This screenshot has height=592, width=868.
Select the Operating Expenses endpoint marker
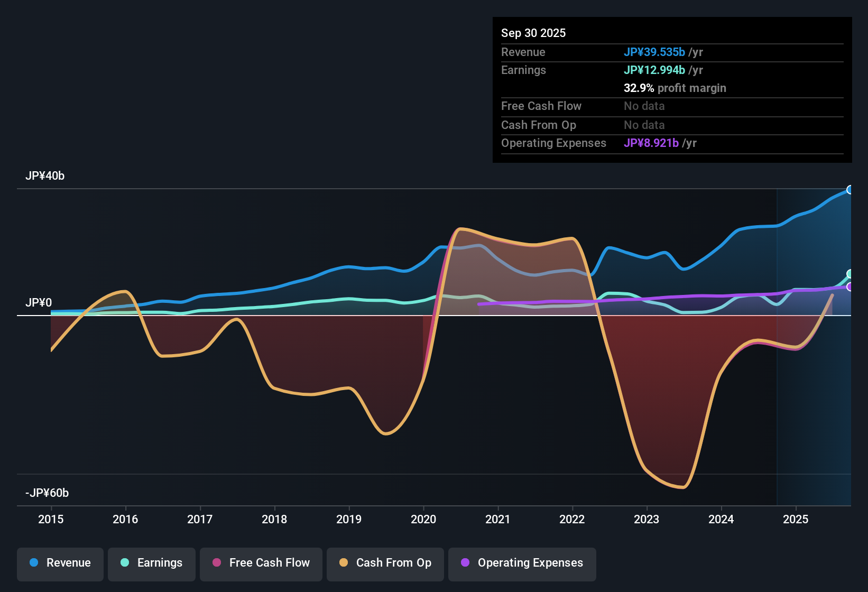pos(851,287)
